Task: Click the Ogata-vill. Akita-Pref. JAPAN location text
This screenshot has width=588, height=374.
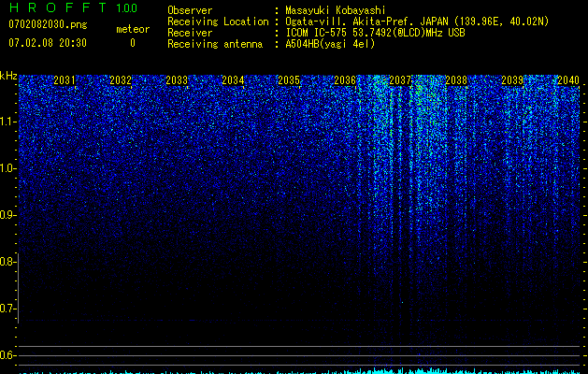Action: click(x=417, y=22)
